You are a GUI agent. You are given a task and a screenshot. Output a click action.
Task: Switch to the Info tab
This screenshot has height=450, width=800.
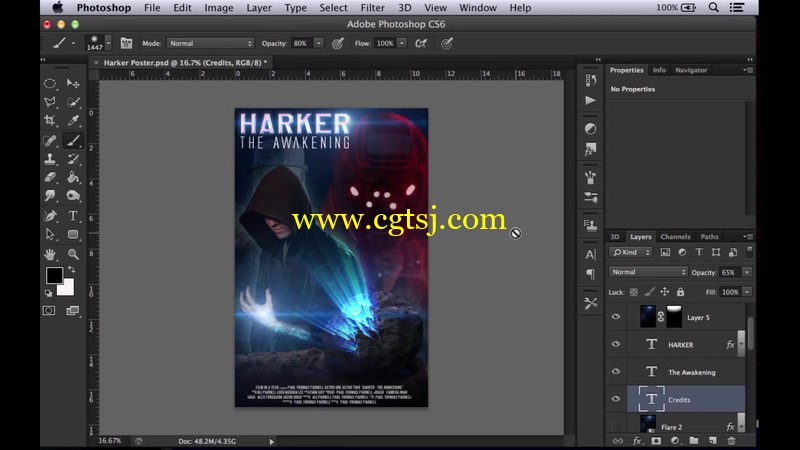pos(659,70)
